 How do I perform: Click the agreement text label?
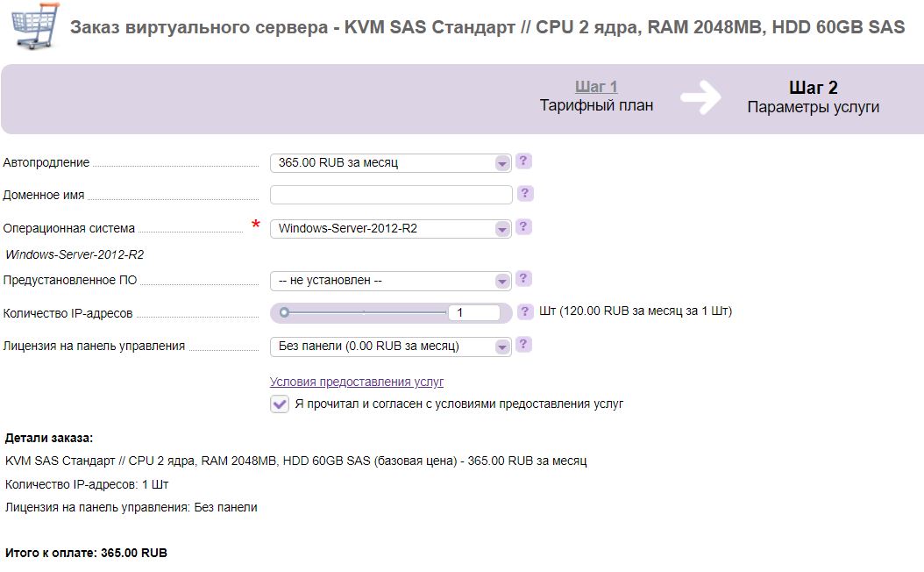tap(459, 404)
